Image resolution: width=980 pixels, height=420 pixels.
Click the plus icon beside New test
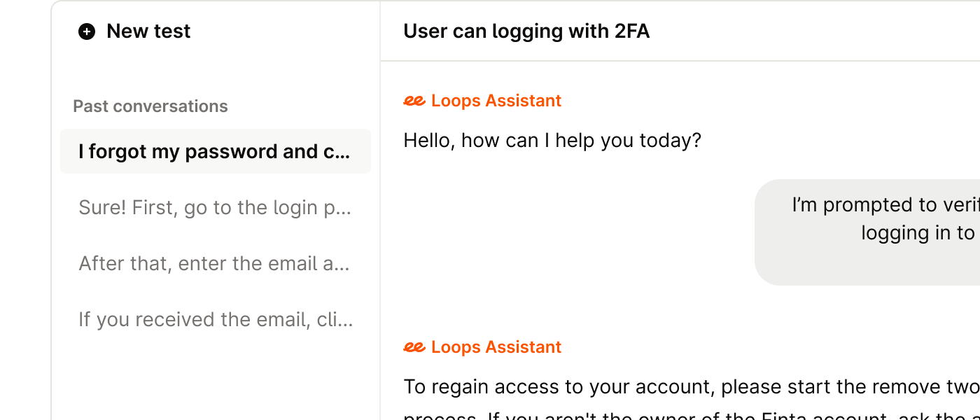pyautogui.click(x=87, y=31)
